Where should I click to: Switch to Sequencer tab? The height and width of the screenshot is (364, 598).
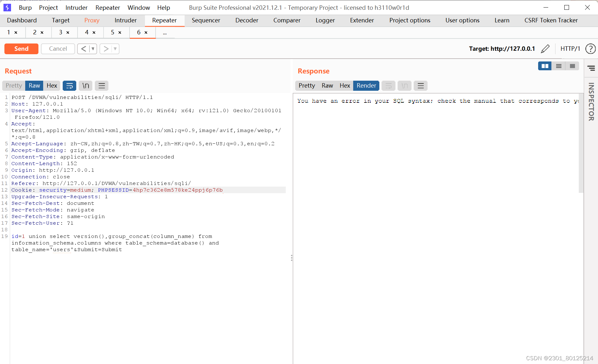point(206,20)
